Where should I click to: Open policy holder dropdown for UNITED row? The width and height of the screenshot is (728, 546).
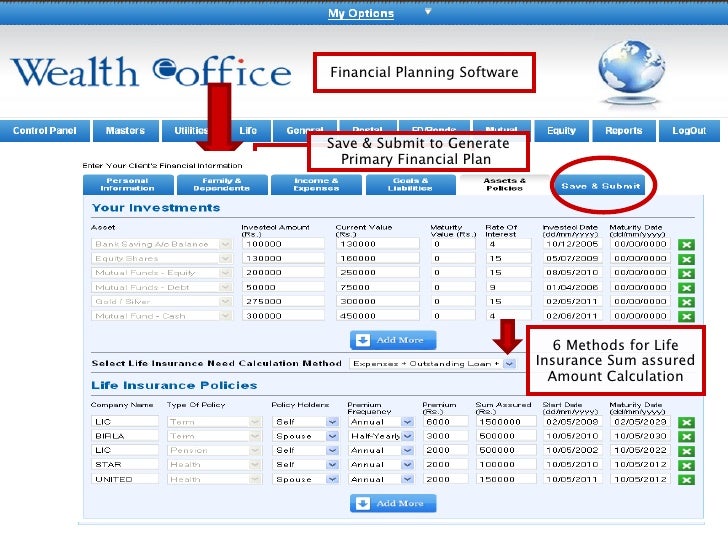(x=332, y=479)
